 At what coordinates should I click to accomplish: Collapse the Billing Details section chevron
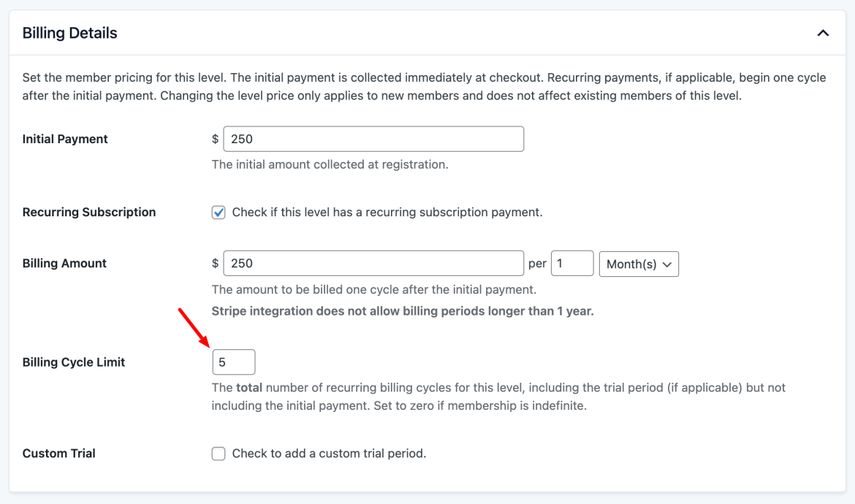823,33
